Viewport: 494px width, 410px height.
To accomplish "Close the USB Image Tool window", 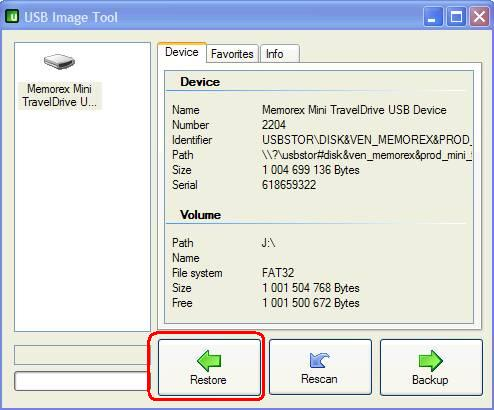I will (479, 16).
